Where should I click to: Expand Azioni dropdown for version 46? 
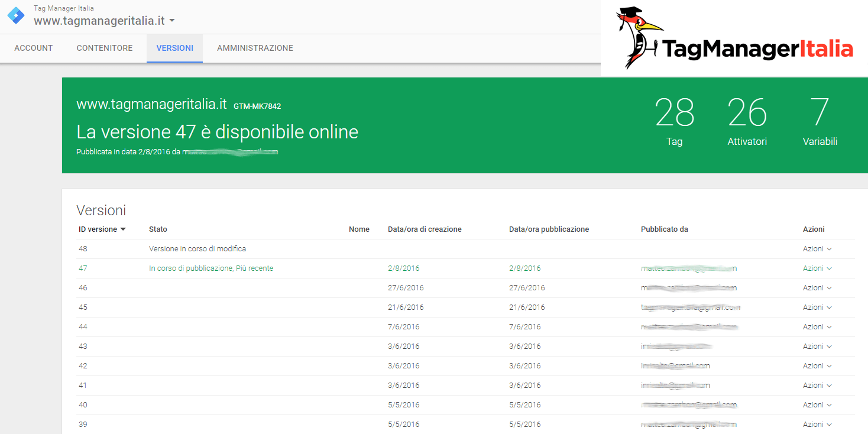[817, 288]
